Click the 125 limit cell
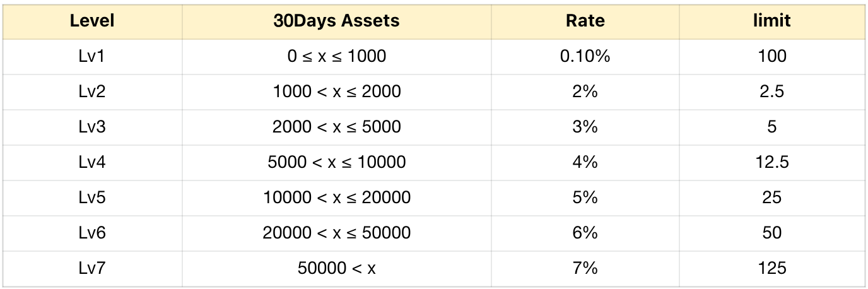The image size is (868, 289). tap(771, 269)
